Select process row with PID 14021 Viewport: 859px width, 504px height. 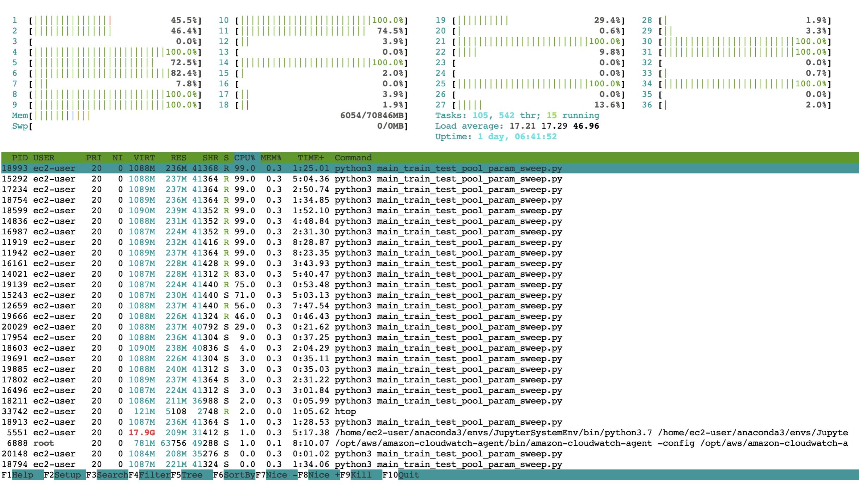point(429,274)
